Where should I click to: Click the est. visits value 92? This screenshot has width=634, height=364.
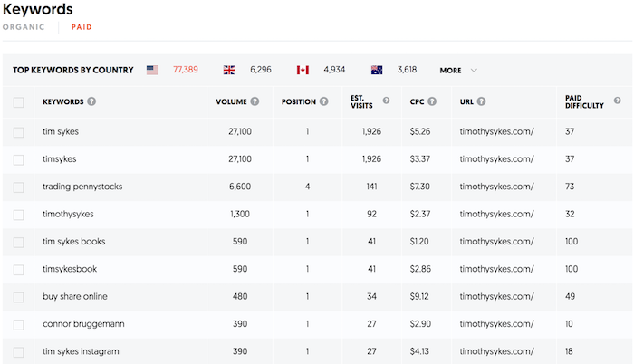coord(372,214)
